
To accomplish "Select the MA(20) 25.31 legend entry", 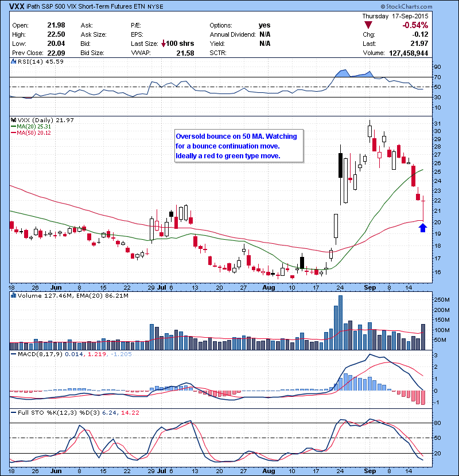I will tap(31, 127).
